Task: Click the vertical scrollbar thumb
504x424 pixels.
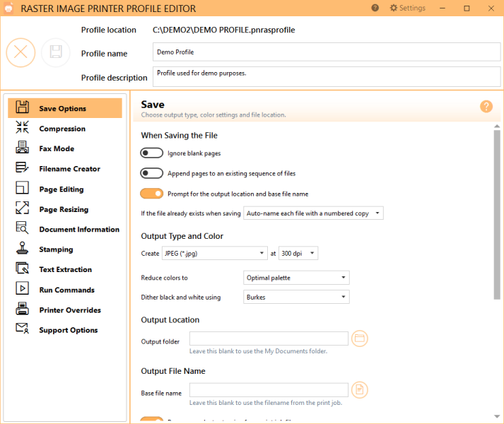Action: pos(497,215)
